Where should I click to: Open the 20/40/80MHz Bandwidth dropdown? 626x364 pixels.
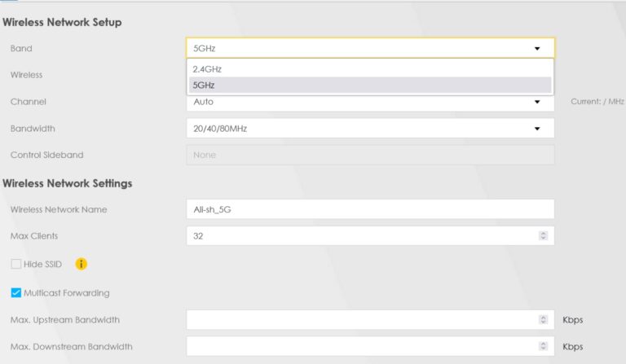pyautogui.click(x=370, y=129)
